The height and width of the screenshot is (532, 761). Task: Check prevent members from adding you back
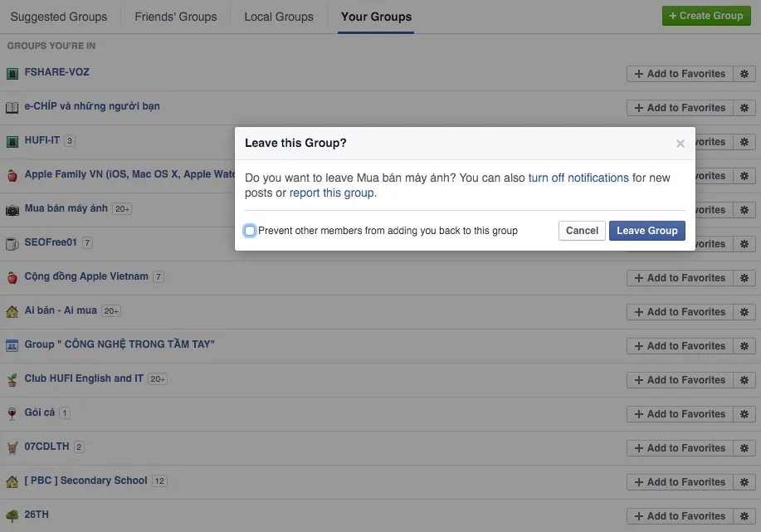pos(250,230)
